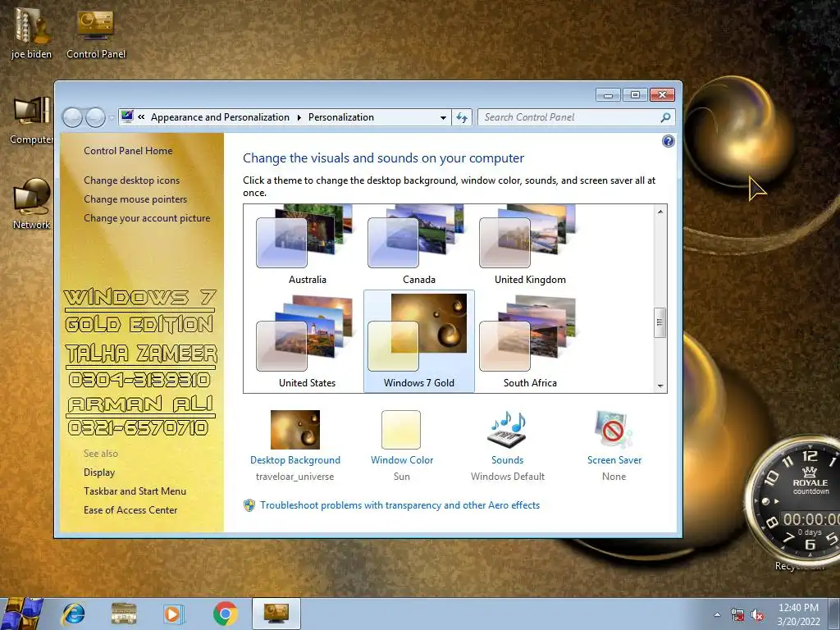Viewport: 840px width, 630px height.
Task: Open the clock showing 12:40 PM
Action: (798, 614)
